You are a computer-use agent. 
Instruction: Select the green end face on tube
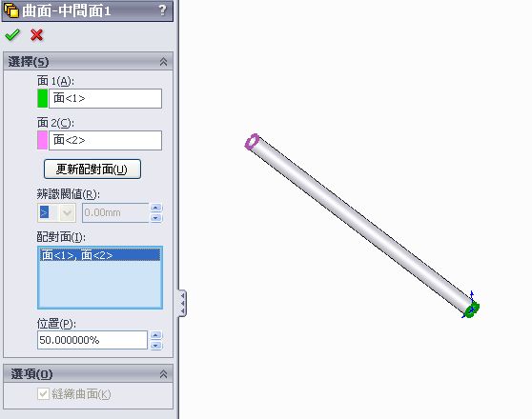point(472,309)
